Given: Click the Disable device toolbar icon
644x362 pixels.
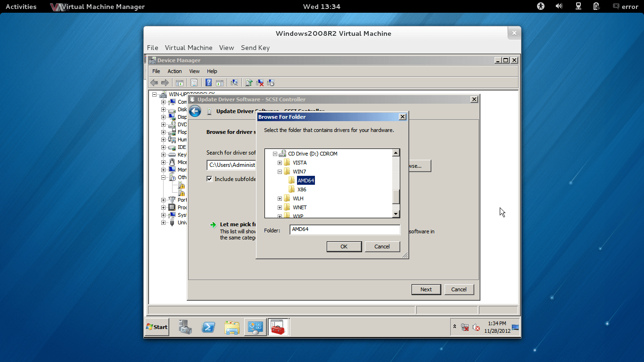Looking at the screenshot, I should click(271, 83).
